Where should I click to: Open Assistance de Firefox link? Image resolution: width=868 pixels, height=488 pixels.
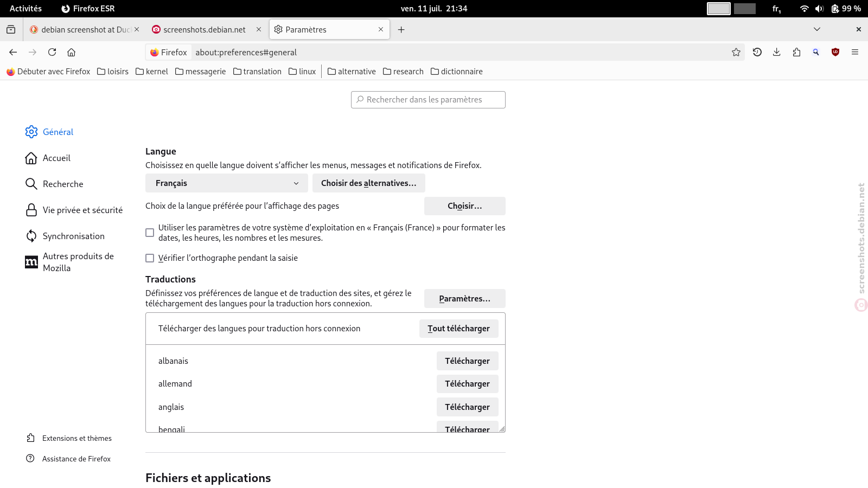(x=68, y=459)
